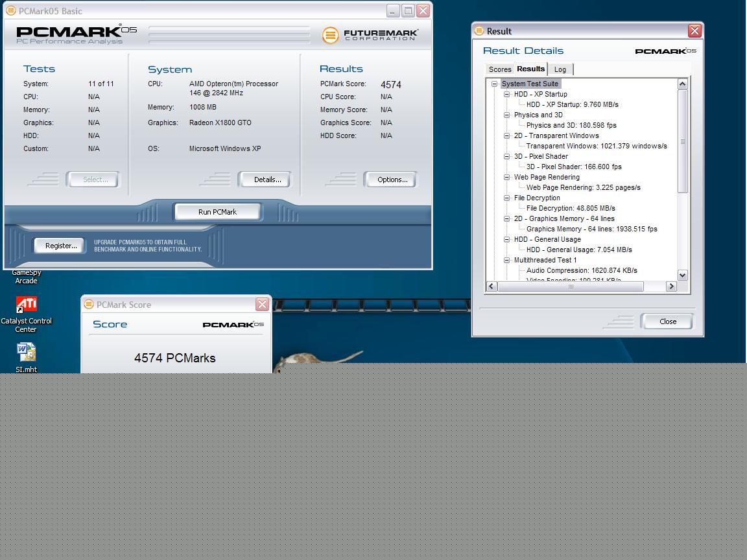This screenshot has height=560, width=747.
Task: Select the 'File Decryption: 48.805 MB/s' result
Action: point(571,208)
